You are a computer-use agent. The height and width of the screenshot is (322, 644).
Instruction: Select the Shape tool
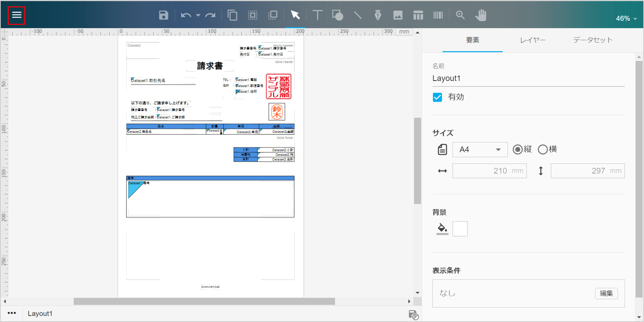point(338,15)
